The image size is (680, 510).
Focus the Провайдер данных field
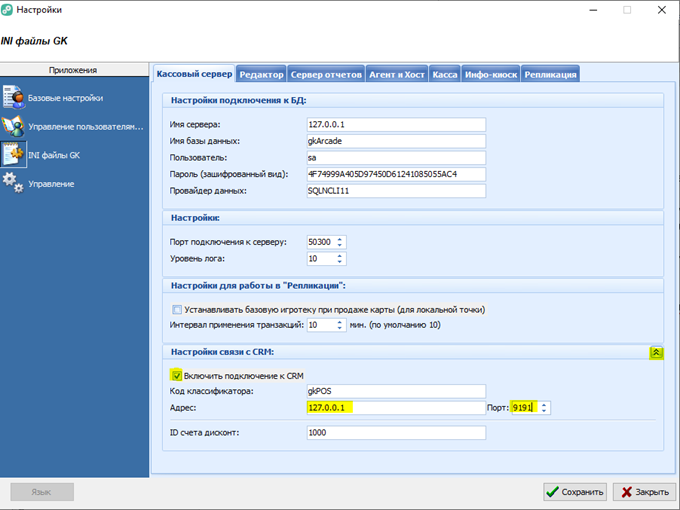[396, 191]
